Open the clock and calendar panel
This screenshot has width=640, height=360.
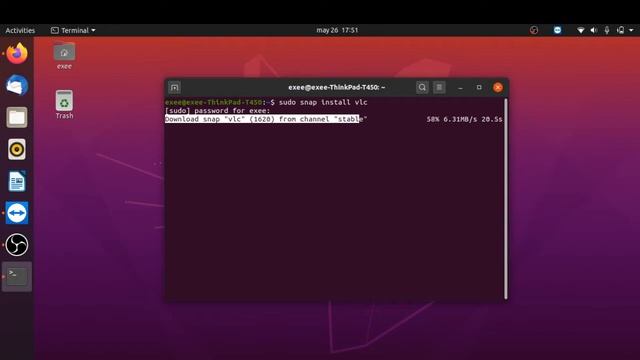337,30
